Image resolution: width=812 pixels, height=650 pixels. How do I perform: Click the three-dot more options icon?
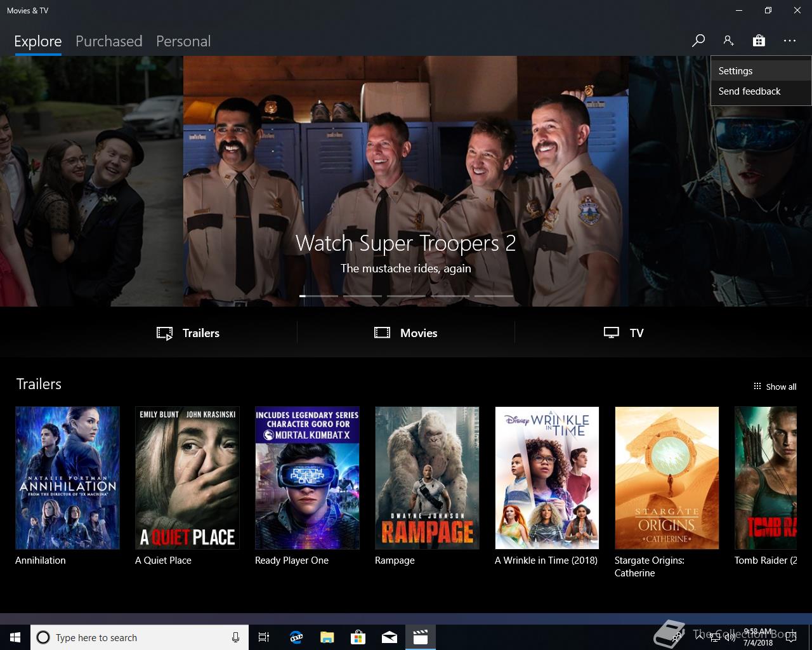pos(789,41)
